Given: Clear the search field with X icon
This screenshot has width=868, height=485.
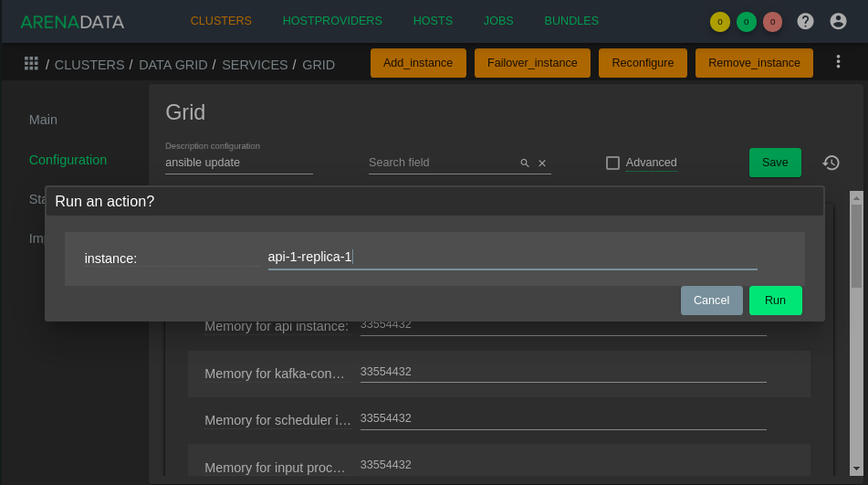Looking at the screenshot, I should click(542, 163).
